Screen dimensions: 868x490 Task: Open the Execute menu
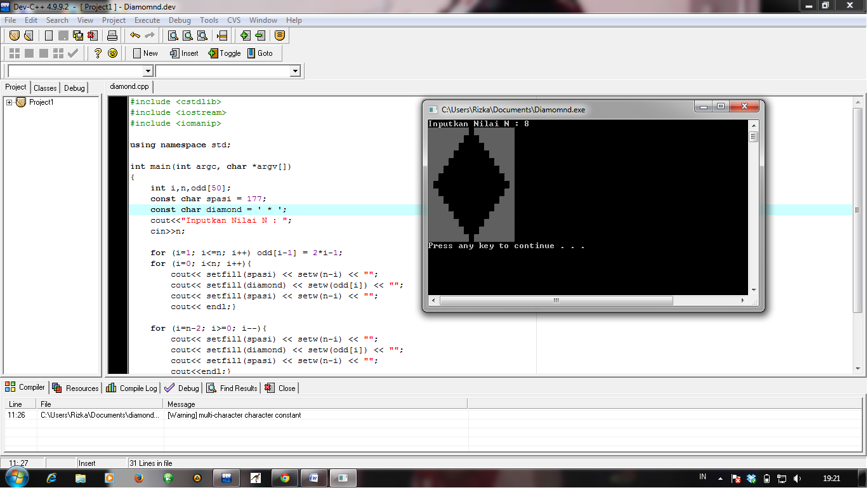click(147, 20)
